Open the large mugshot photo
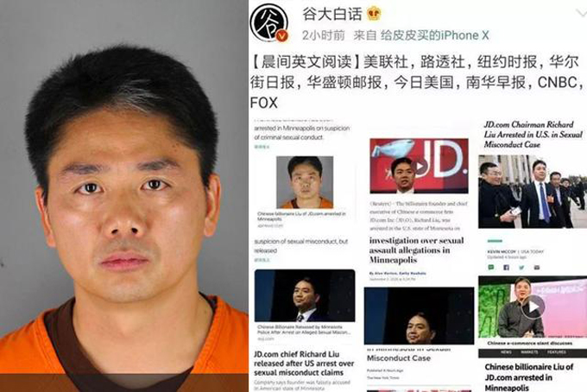The height and width of the screenshot is (392, 587). coord(124,196)
